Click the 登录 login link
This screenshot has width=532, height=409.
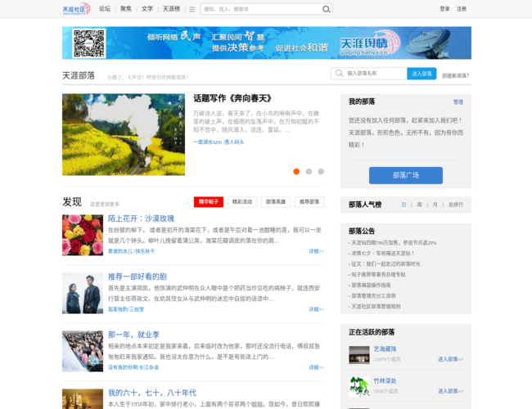point(444,9)
